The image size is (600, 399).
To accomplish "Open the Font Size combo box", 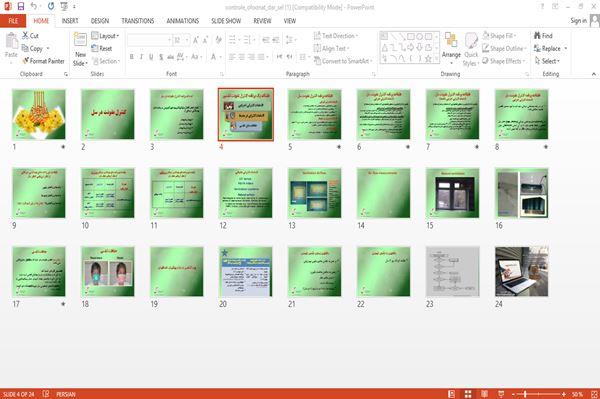I will point(181,40).
